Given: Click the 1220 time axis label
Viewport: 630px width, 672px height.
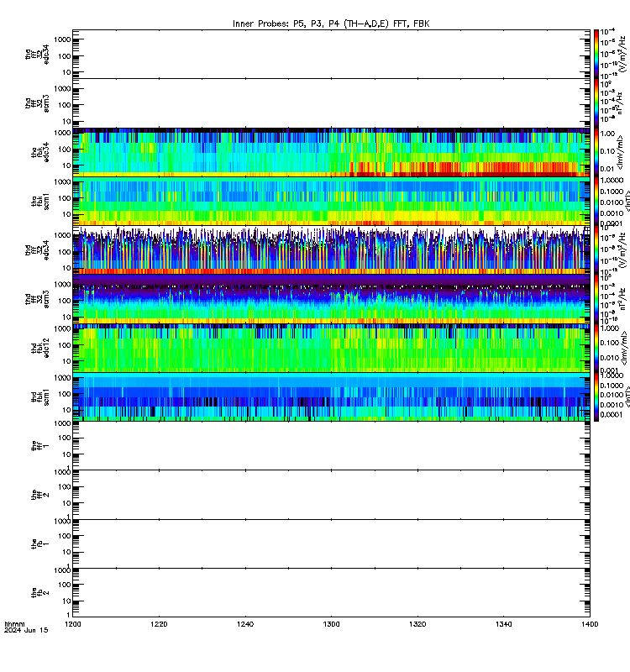Looking at the screenshot, I should coord(159,624).
